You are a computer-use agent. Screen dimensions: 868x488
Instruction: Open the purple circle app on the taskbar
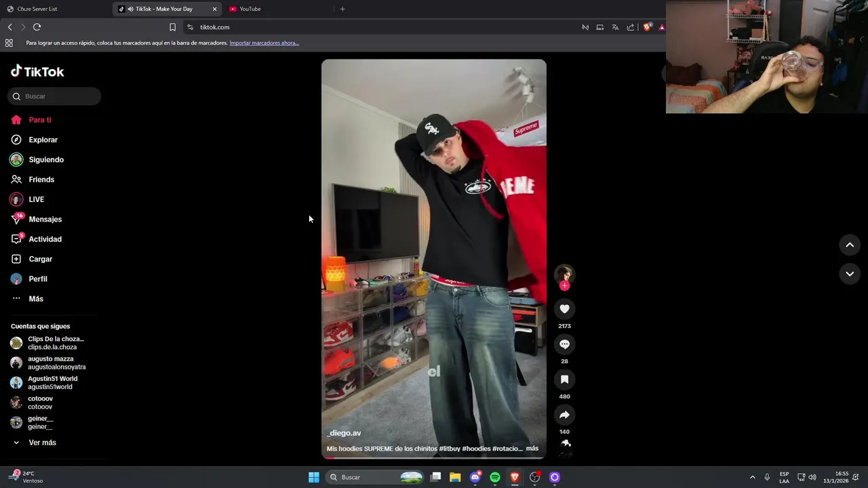pos(555,477)
